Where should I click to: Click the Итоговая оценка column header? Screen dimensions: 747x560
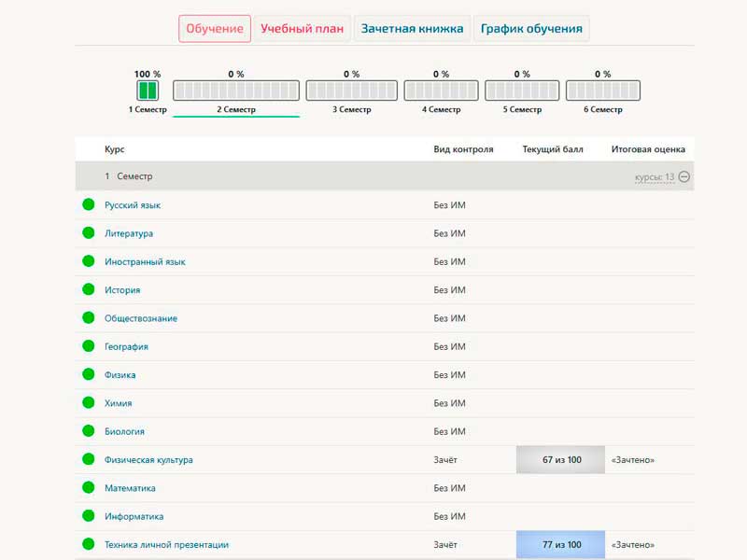[x=648, y=149]
